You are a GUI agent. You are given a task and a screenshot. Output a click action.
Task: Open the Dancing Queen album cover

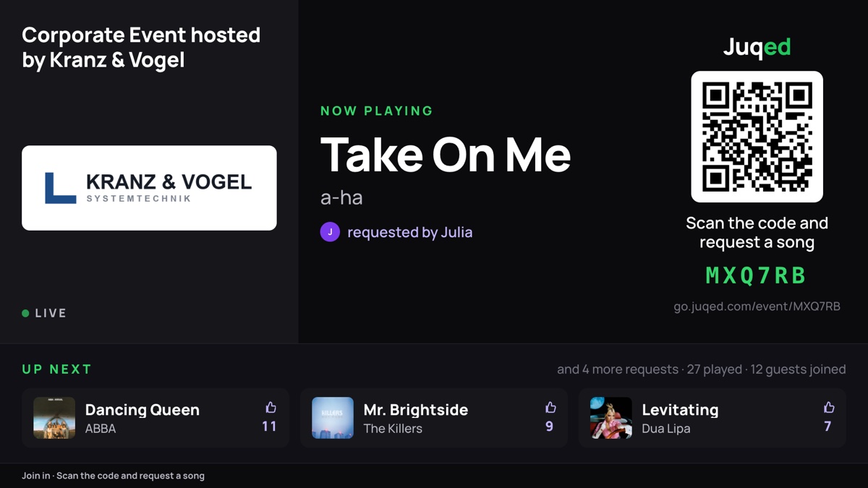(54, 418)
